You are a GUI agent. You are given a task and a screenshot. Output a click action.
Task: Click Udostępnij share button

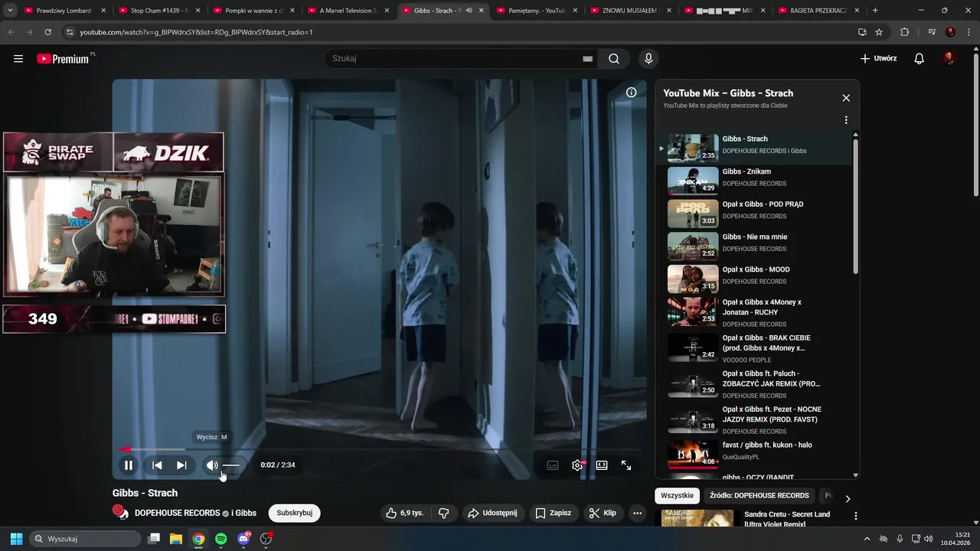tap(492, 513)
